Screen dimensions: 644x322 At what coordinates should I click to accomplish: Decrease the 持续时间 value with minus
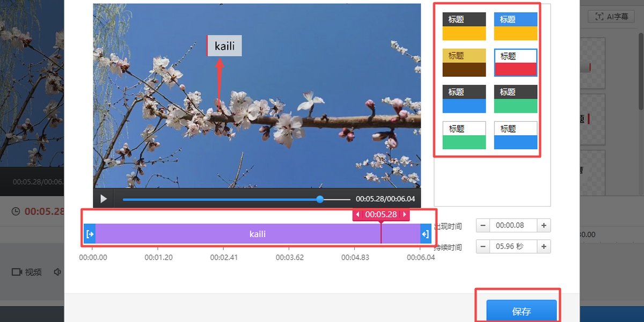coord(482,247)
